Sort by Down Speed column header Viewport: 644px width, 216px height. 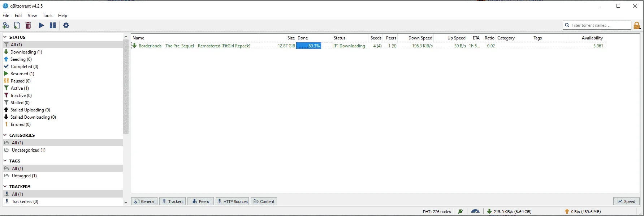416,38
